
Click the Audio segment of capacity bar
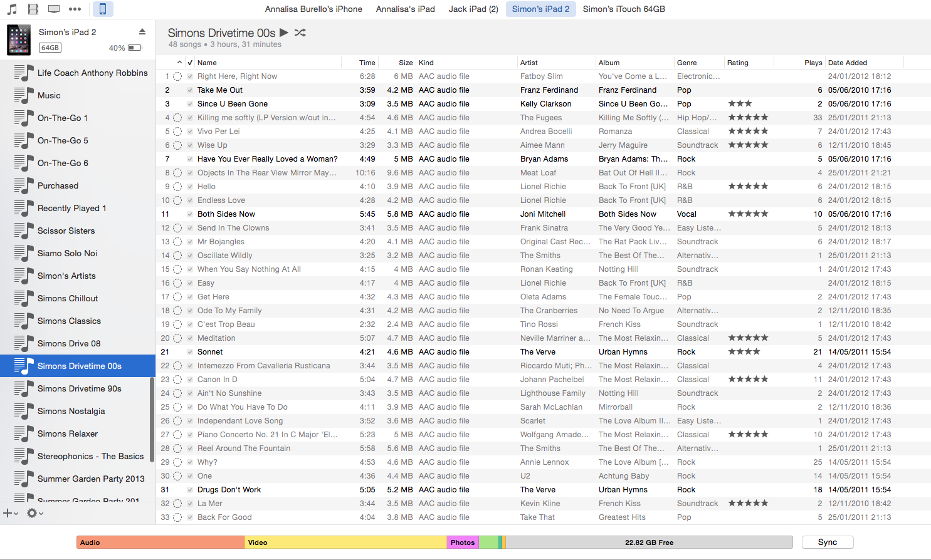click(160, 542)
